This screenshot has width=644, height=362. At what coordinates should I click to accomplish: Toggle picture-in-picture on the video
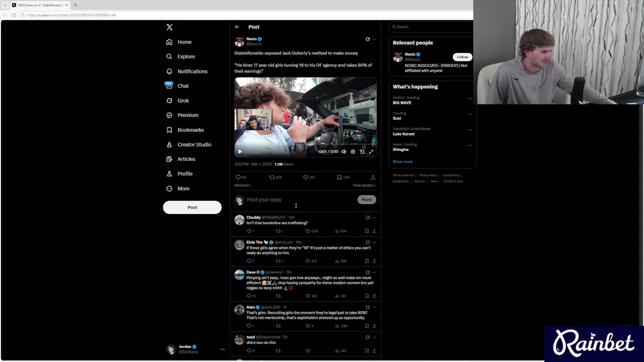(362, 151)
